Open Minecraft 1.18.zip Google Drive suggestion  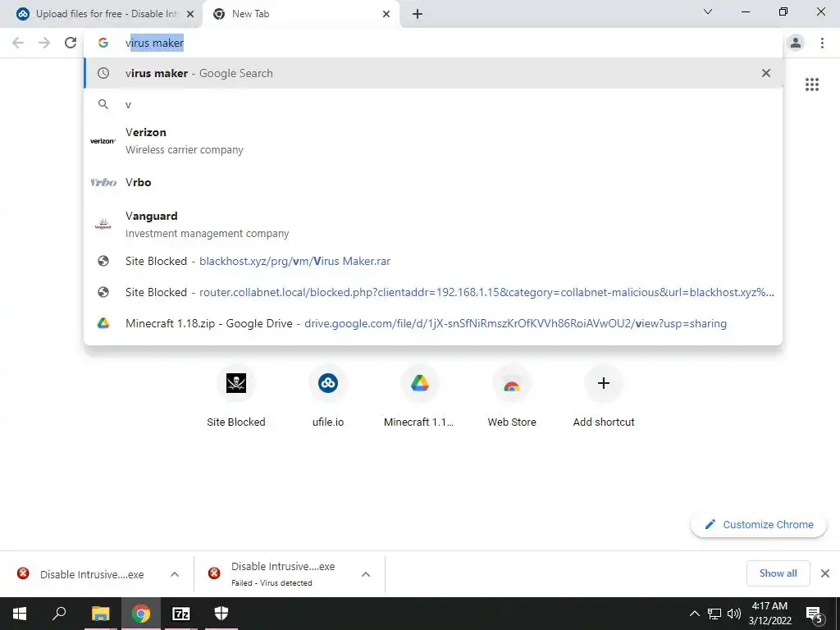(433, 323)
